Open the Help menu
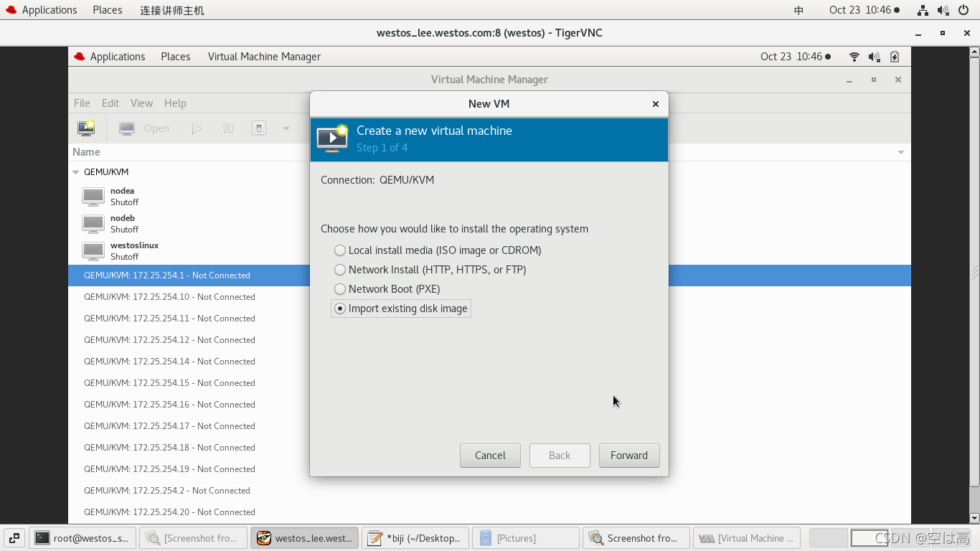Viewport: 980px width, 551px height. click(175, 103)
